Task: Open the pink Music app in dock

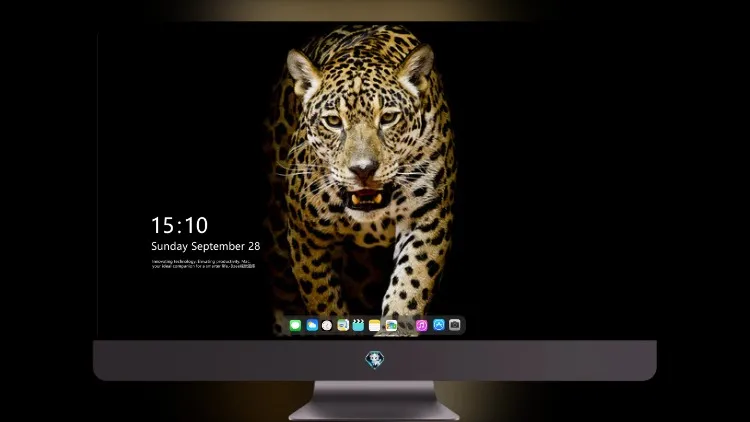Action: pyautogui.click(x=421, y=325)
